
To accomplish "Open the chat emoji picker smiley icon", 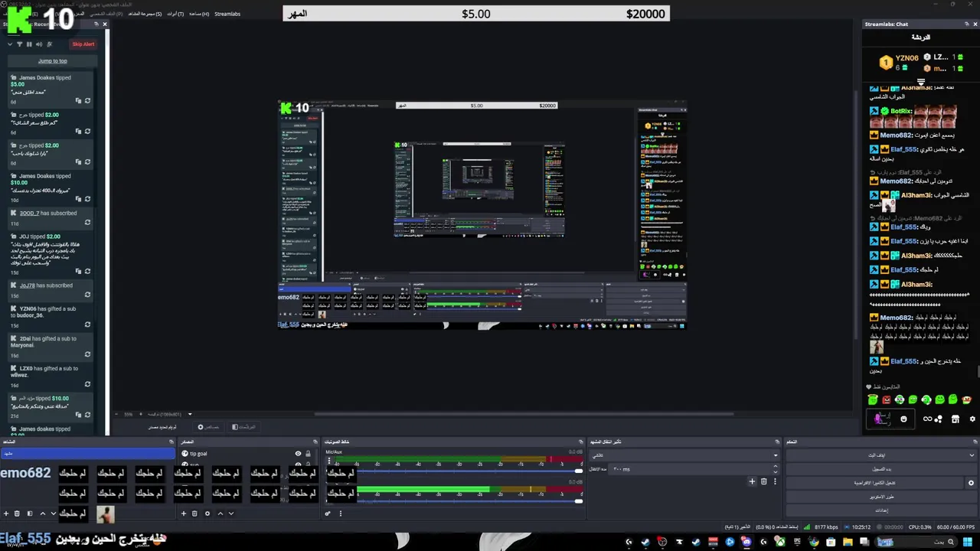I will (x=903, y=419).
